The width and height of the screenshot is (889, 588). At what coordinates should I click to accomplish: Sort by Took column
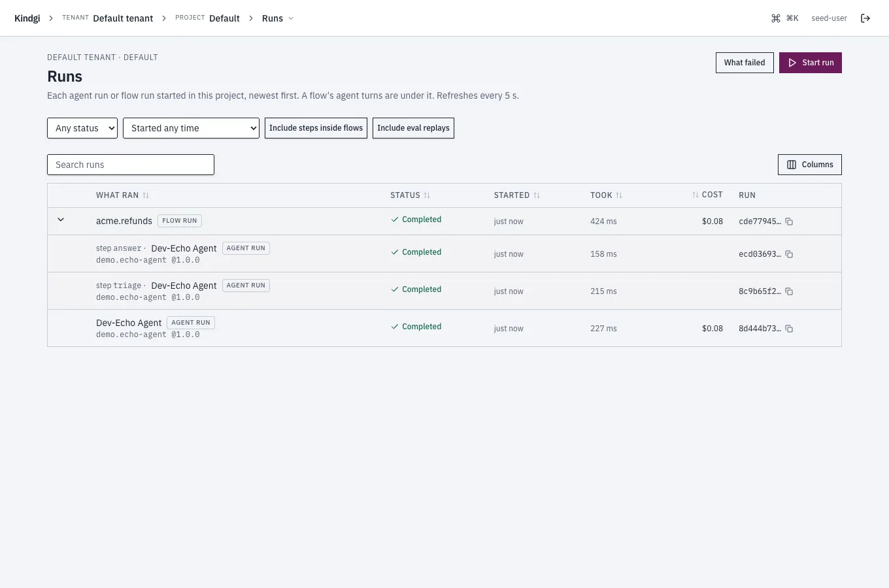pos(606,195)
